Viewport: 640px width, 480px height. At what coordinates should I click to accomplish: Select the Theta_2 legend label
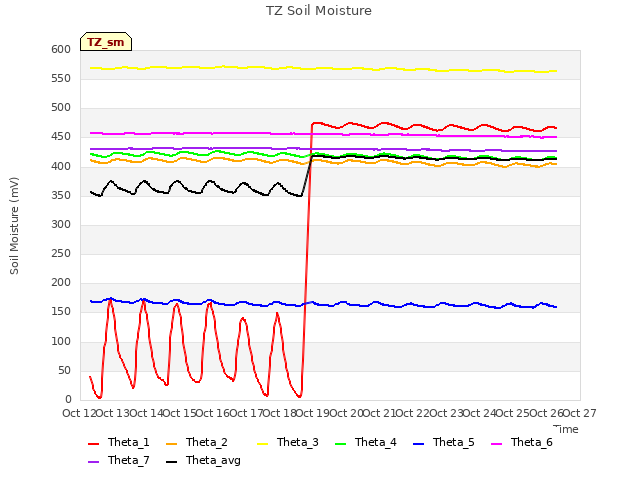[207, 442]
